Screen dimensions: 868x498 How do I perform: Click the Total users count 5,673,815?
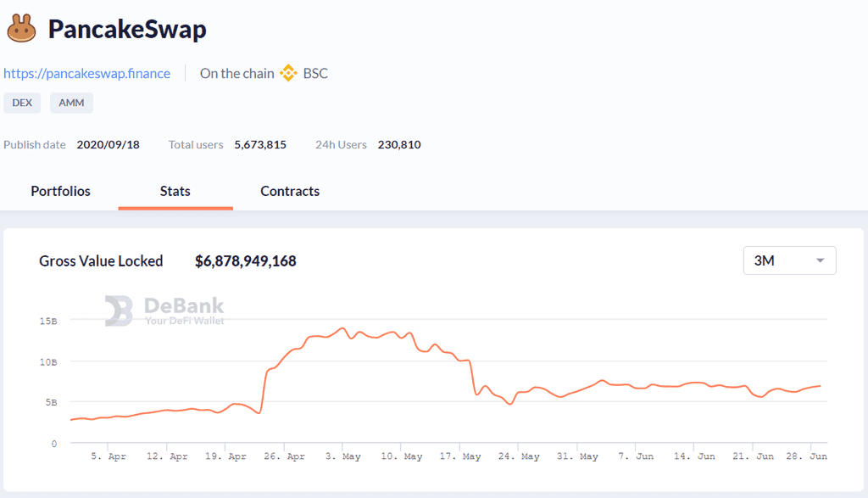click(260, 144)
